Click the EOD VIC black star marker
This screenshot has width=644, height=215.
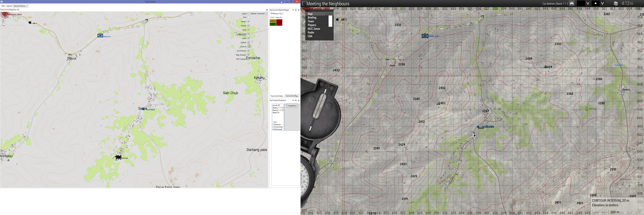(x=118, y=157)
